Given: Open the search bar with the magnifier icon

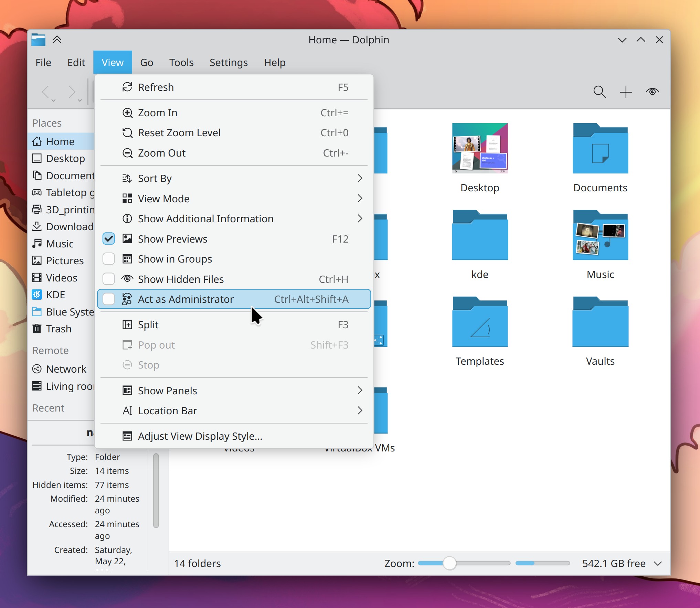Looking at the screenshot, I should [x=599, y=92].
